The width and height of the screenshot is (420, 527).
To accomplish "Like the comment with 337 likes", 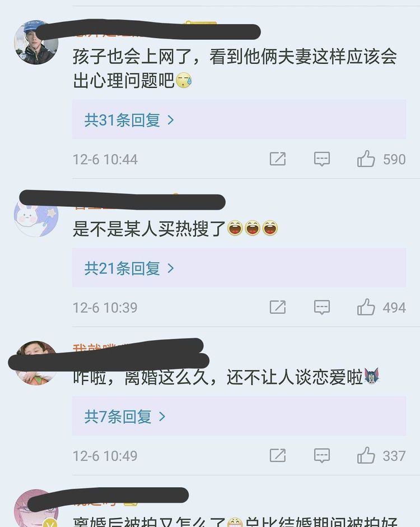I will [366, 455].
